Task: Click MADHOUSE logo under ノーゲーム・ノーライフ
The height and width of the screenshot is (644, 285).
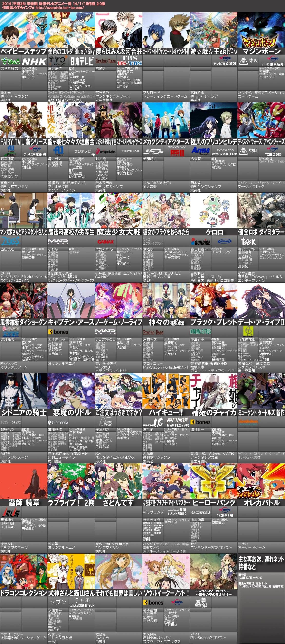Action: (x=105, y=332)
